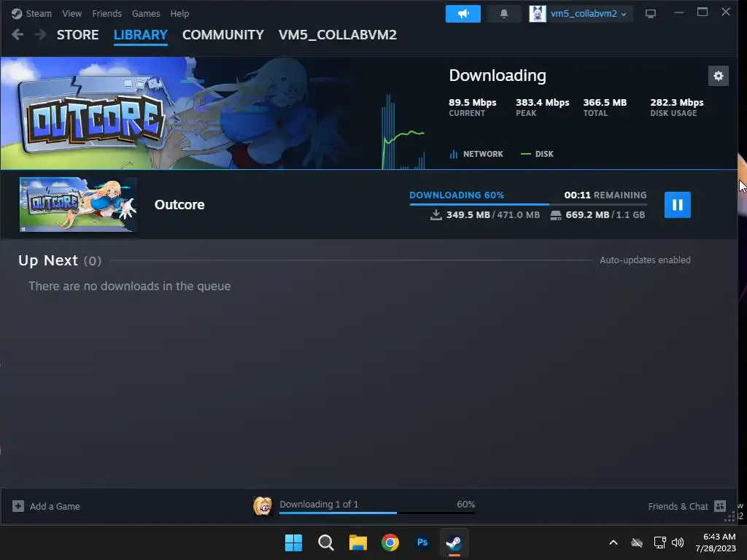This screenshot has height=560, width=747.
Task: Click the vm5_collabvm2 avatar image
Action: tap(538, 14)
